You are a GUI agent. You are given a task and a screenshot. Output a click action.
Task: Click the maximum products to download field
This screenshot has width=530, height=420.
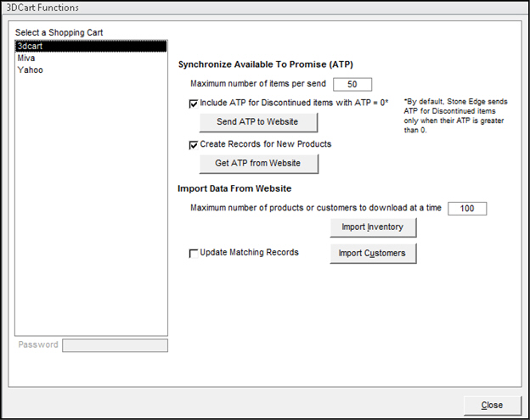click(467, 209)
